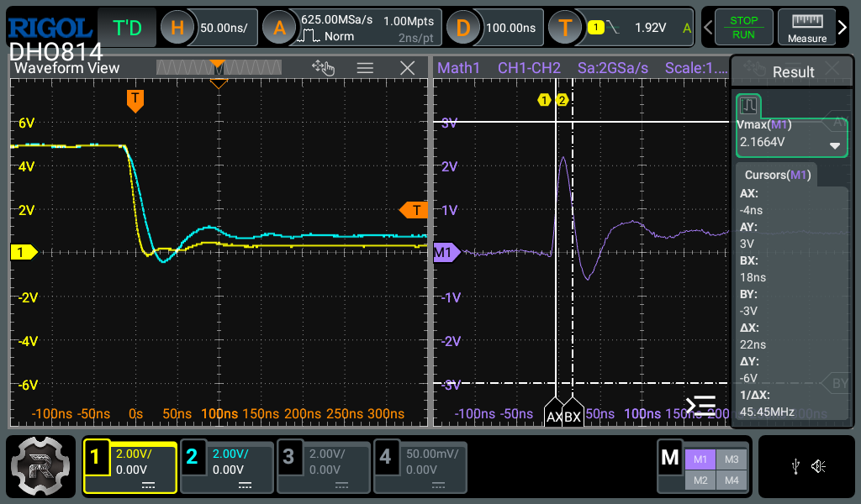Open the delay D settings
The height and width of the screenshot is (504, 861).
coord(463,28)
